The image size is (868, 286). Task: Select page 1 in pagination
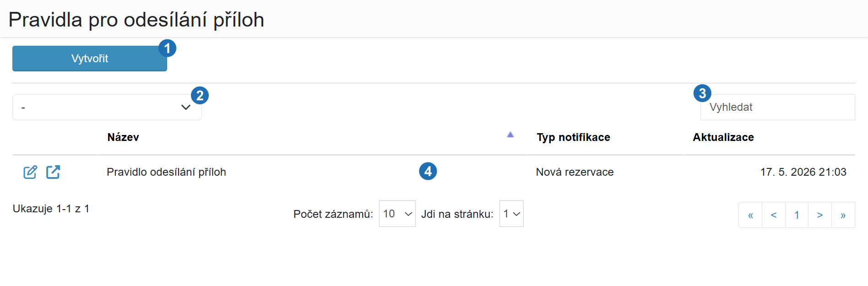coord(797,215)
